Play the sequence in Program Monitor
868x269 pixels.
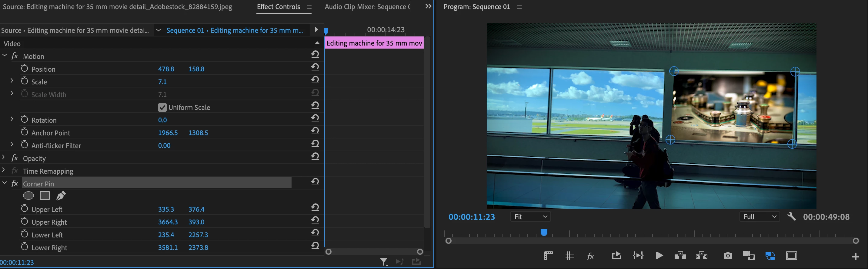(x=659, y=256)
